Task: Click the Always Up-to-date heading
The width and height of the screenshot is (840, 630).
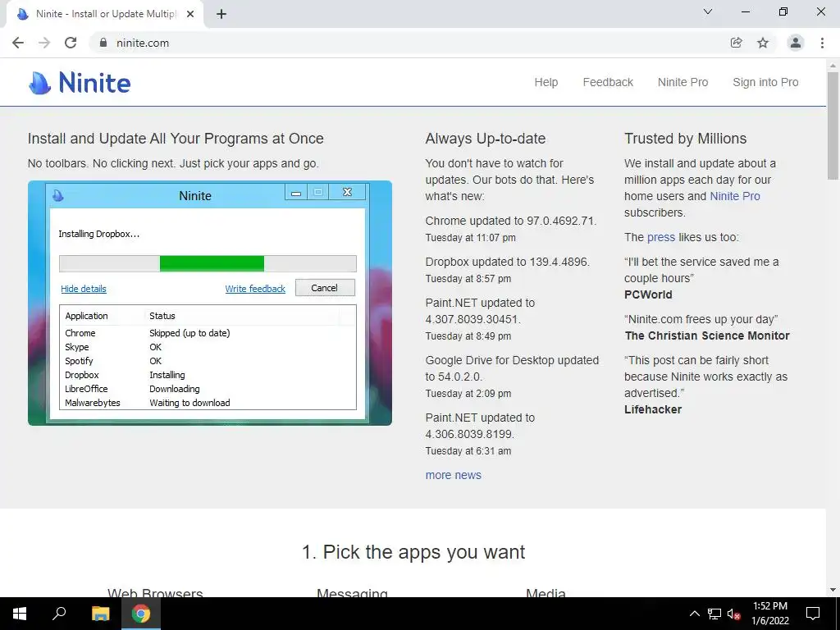Action: click(x=486, y=139)
